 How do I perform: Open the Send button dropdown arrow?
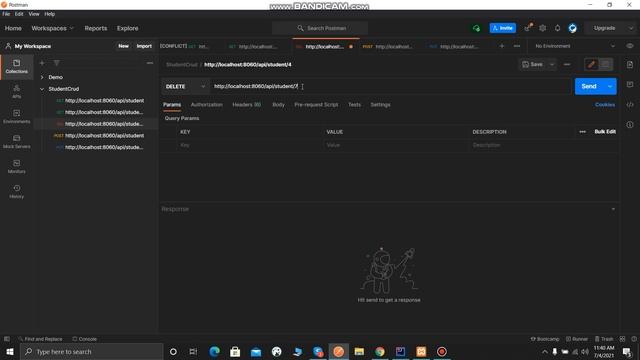[610, 87]
